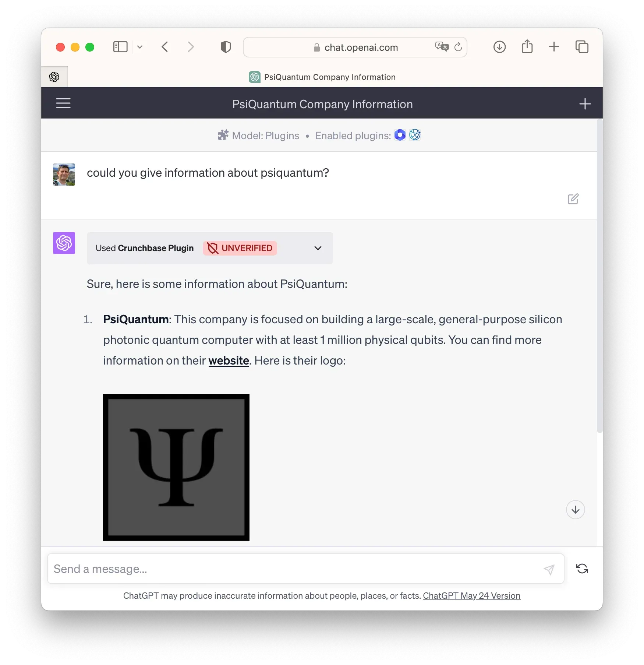This screenshot has height=665, width=644.
Task: Open the PsiQuantum website link
Action: click(x=229, y=360)
